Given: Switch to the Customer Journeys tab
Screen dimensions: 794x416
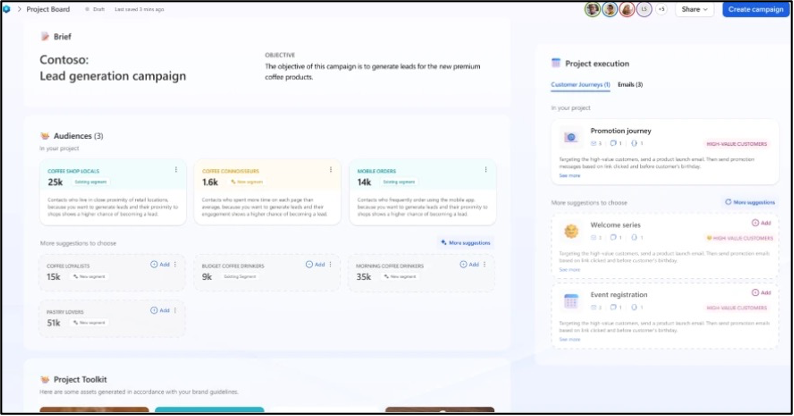Looking at the screenshot, I should coord(580,85).
